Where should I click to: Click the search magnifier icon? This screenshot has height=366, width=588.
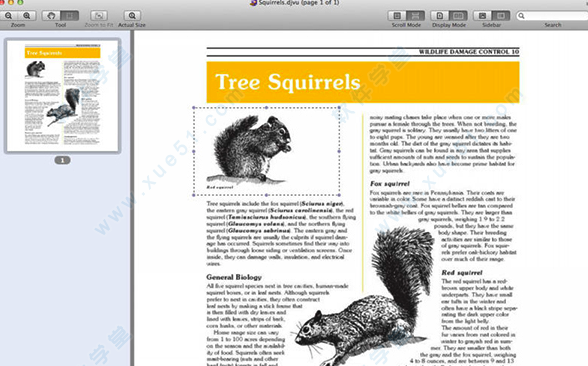point(521,16)
